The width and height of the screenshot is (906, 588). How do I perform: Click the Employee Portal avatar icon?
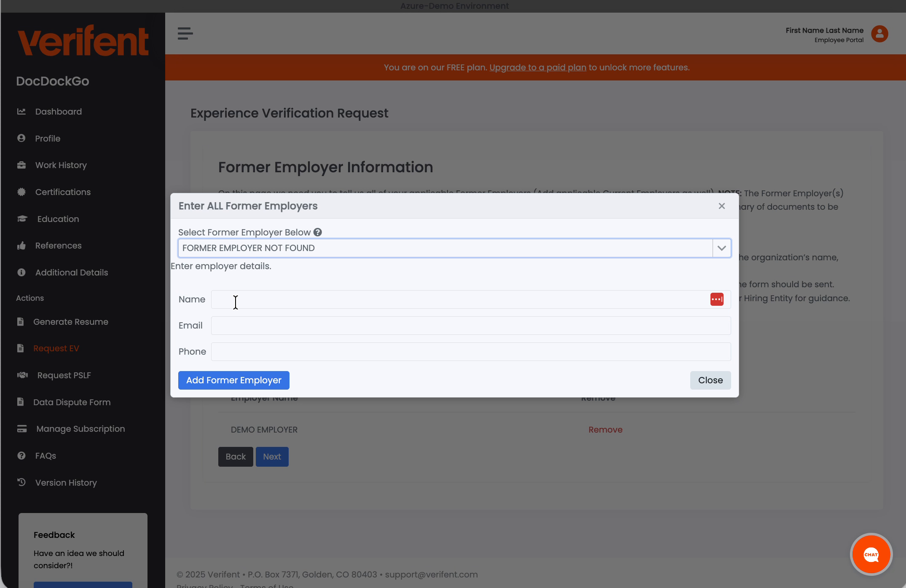(879, 34)
